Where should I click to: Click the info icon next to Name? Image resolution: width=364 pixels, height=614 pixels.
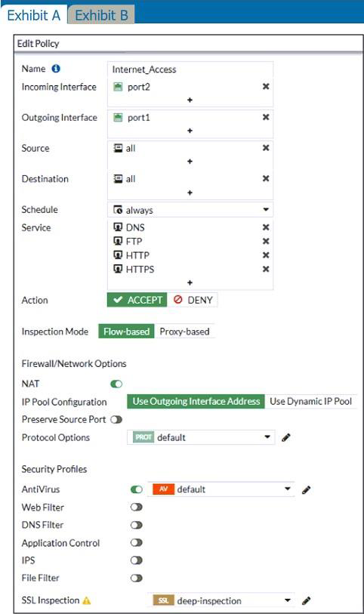click(x=56, y=69)
